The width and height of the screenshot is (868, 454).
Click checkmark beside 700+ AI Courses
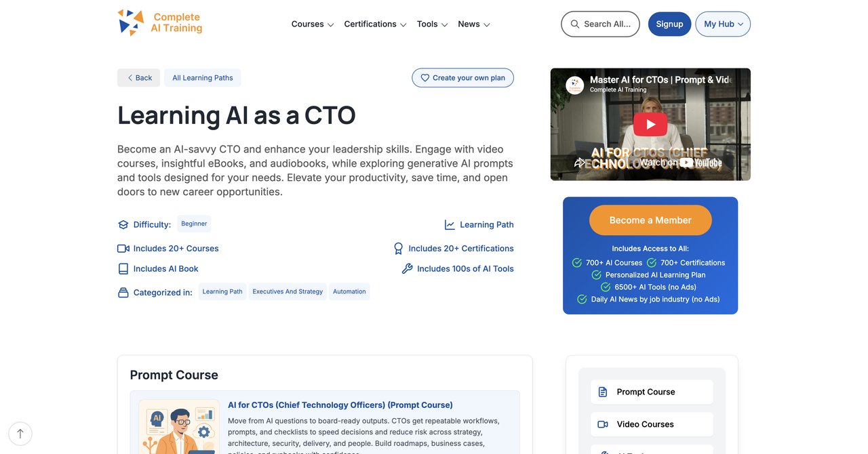pos(577,263)
